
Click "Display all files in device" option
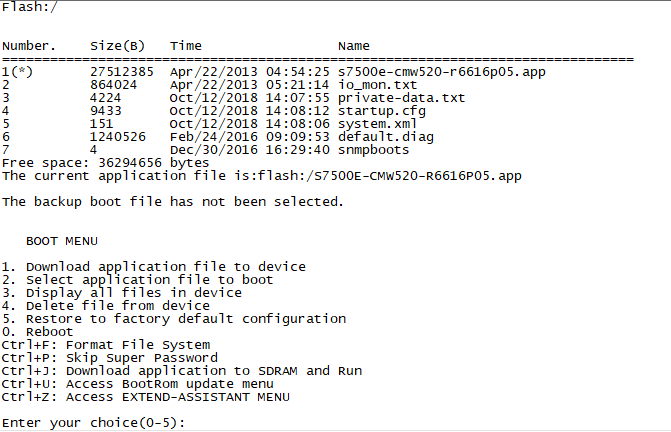[133, 293]
